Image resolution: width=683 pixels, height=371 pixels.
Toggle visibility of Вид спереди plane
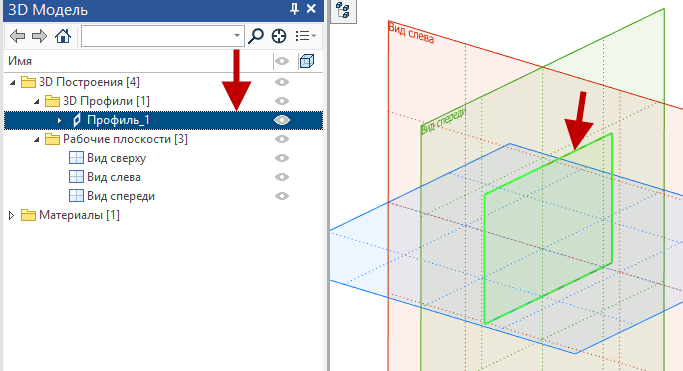(x=282, y=196)
